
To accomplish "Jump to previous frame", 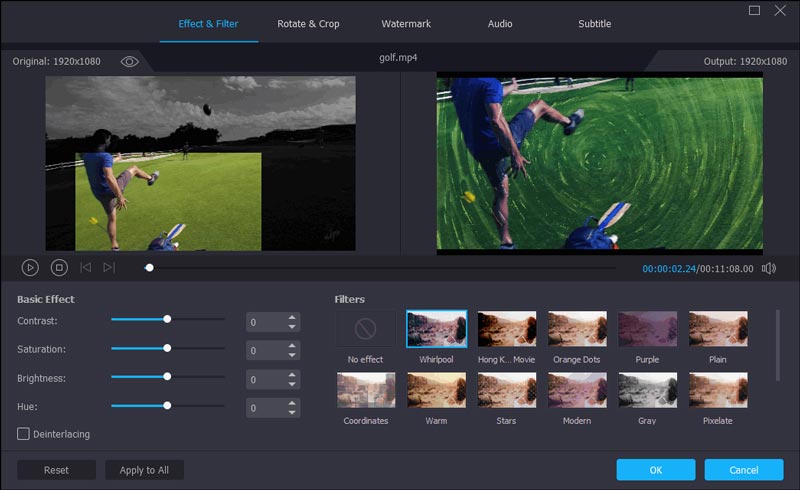I will (x=85, y=267).
